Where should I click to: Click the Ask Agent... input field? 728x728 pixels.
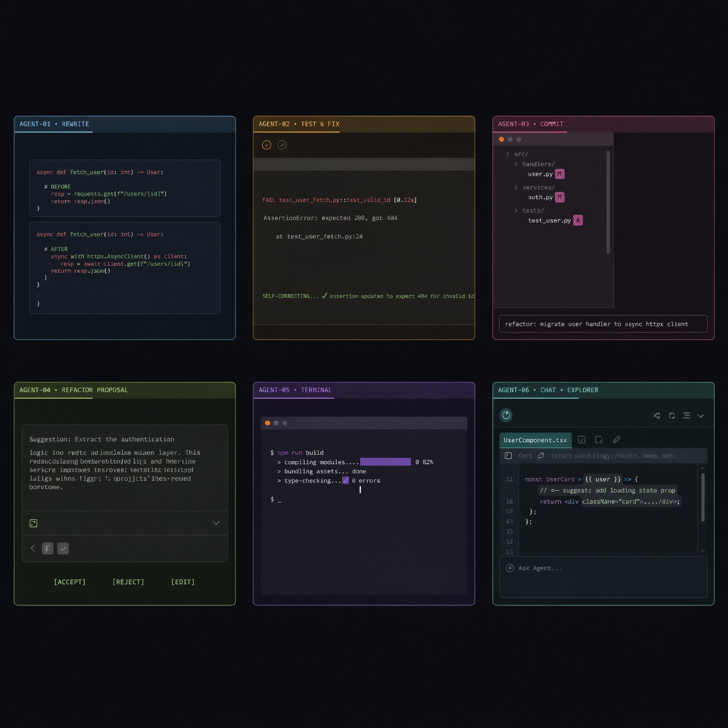(x=603, y=577)
